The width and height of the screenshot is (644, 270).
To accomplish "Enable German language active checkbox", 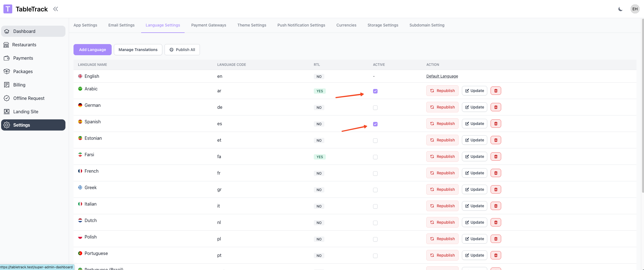I will (375, 108).
